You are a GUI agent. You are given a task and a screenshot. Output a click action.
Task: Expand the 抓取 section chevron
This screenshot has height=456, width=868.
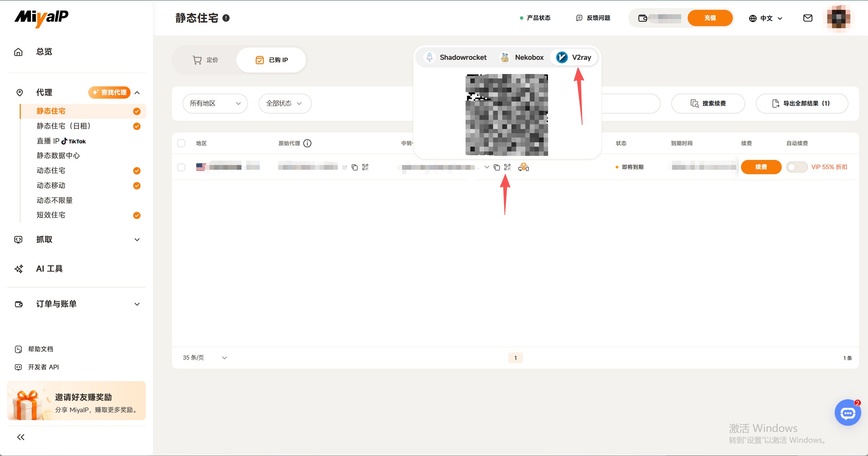pyautogui.click(x=137, y=240)
